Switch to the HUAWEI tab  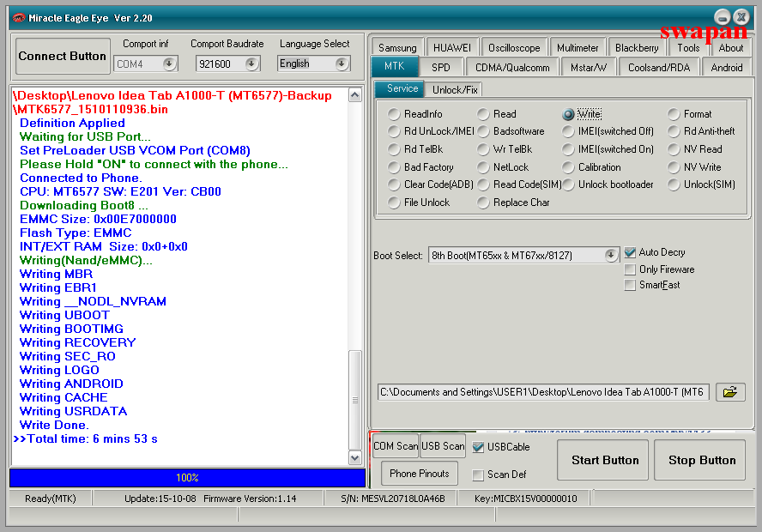tap(452, 47)
